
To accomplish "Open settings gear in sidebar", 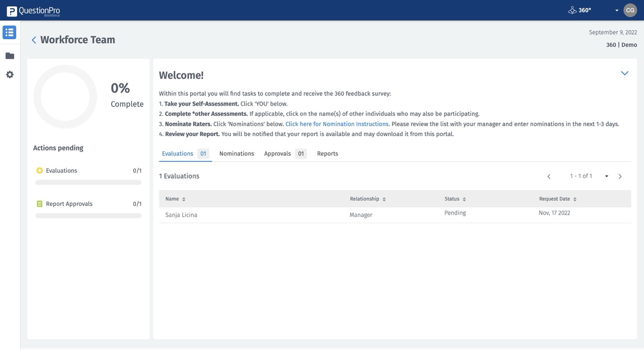I will tap(10, 74).
